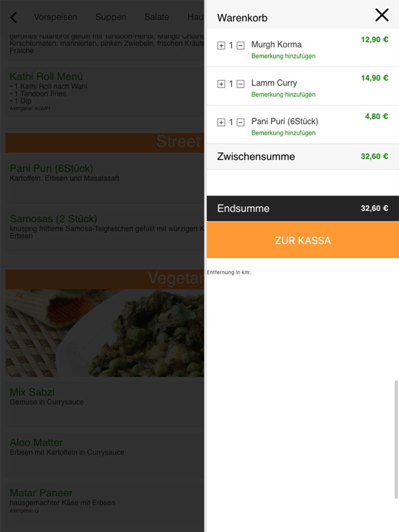
Task: Increase the Murgh Korma quantity with plus
Action: click(221, 46)
